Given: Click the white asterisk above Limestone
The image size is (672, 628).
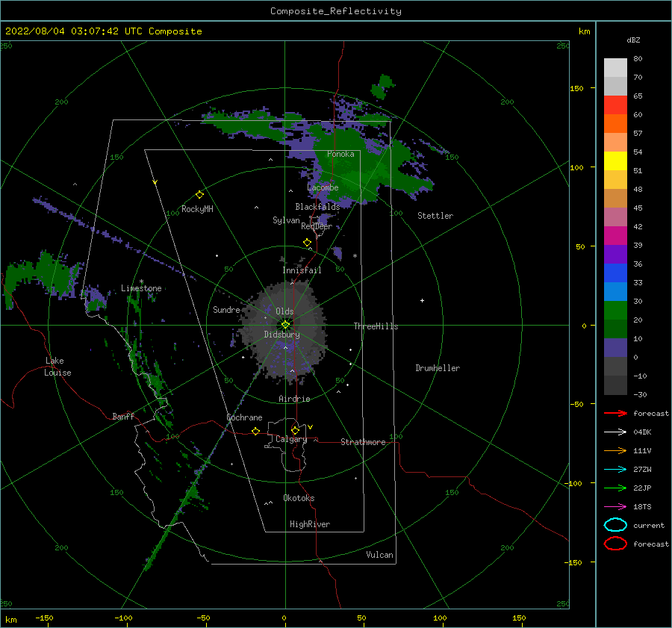Looking at the screenshot, I should click(x=141, y=282).
